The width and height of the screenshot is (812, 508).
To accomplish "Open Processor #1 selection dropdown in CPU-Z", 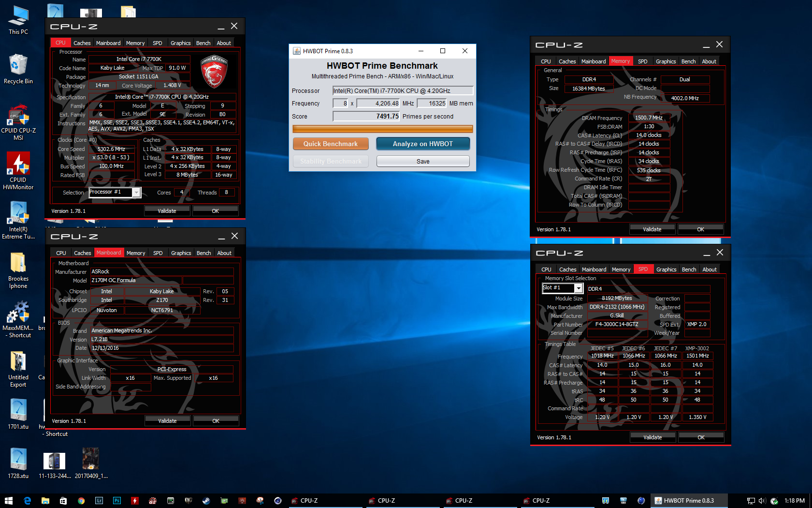I will (137, 193).
